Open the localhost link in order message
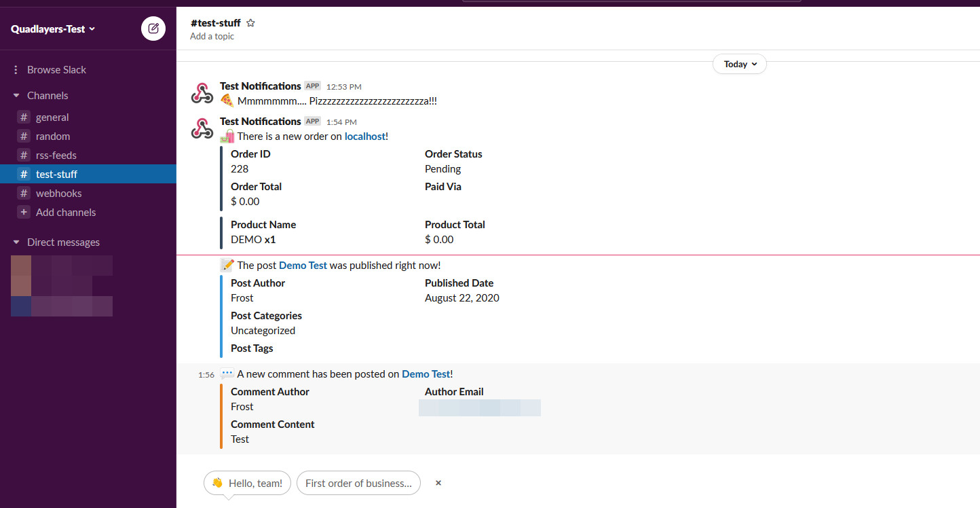 pyautogui.click(x=365, y=137)
